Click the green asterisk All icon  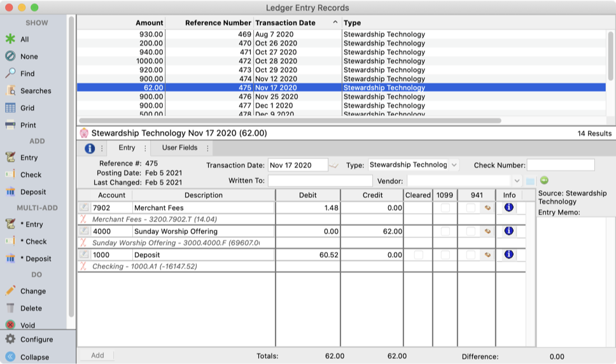(x=10, y=39)
